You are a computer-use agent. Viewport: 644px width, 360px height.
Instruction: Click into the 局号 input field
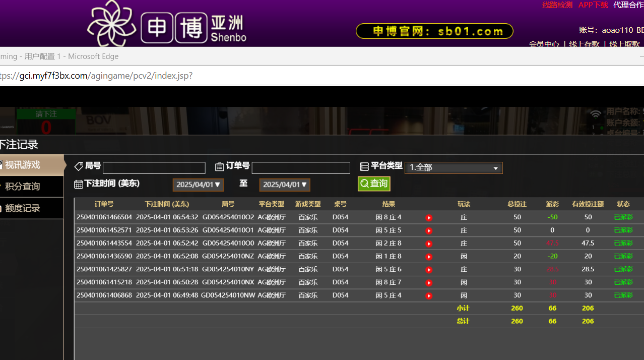click(x=154, y=168)
